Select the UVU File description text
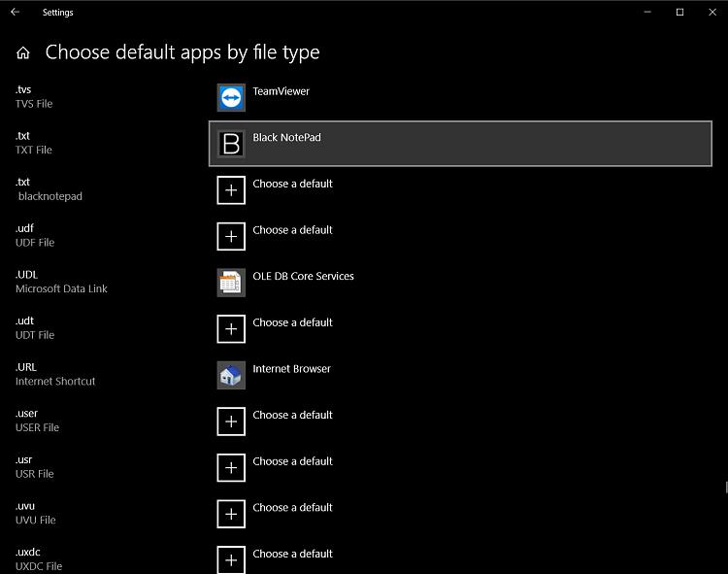Image resolution: width=728 pixels, height=574 pixels. click(35, 521)
